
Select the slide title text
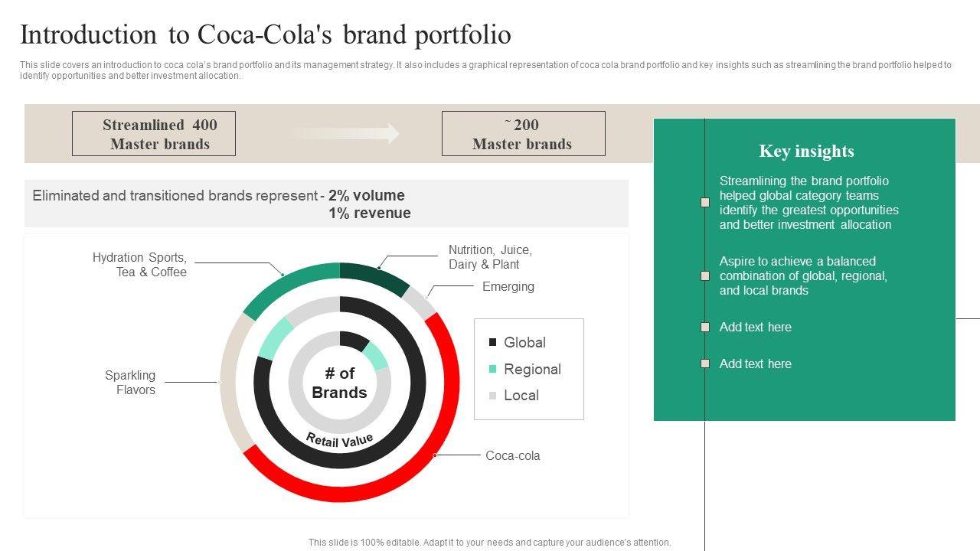tap(265, 35)
